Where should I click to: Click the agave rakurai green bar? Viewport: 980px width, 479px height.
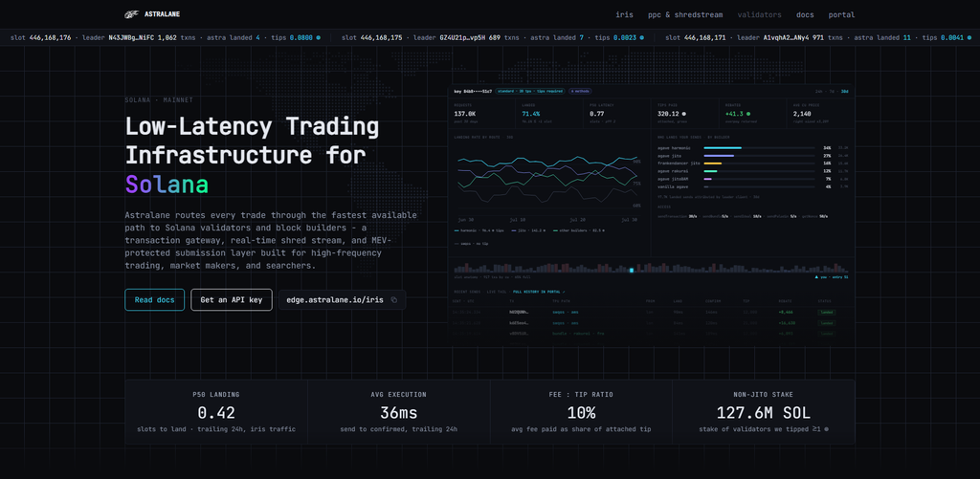[x=711, y=171]
